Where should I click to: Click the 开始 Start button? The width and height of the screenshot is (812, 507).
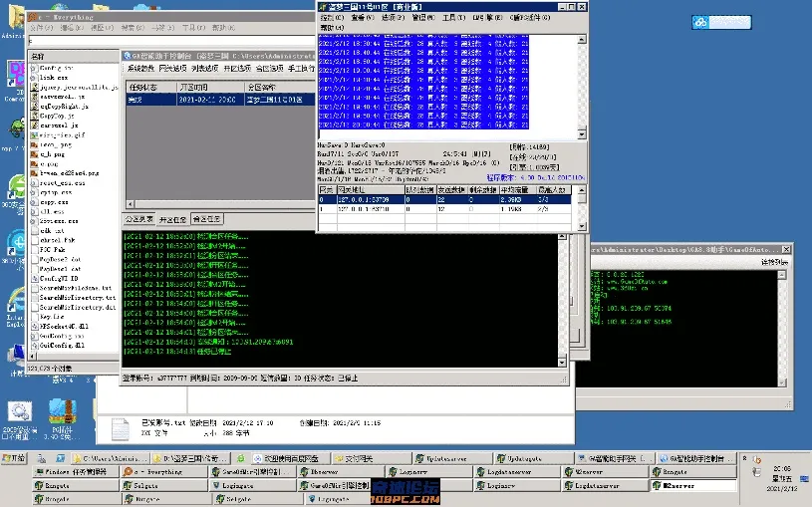point(14,458)
